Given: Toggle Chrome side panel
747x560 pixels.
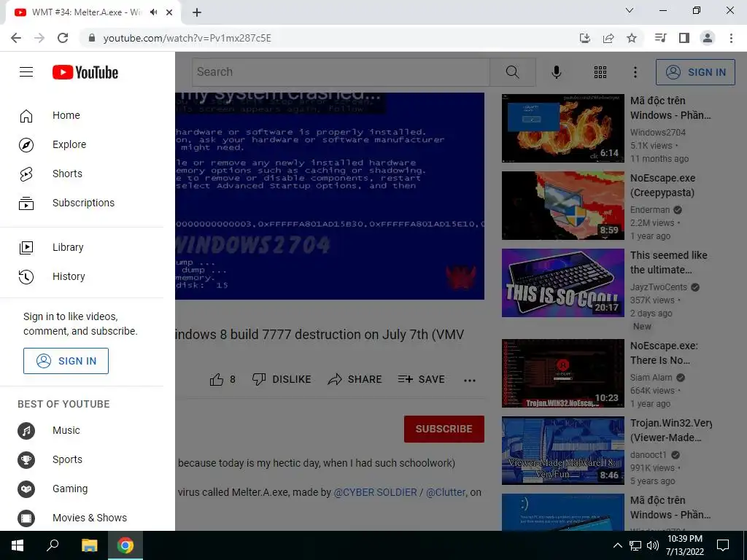Looking at the screenshot, I should click(x=684, y=38).
